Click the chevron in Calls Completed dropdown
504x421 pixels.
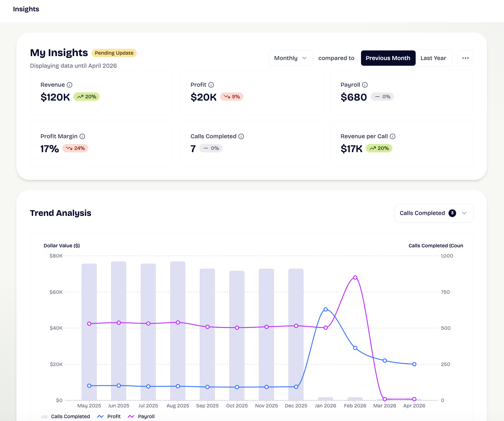point(464,213)
